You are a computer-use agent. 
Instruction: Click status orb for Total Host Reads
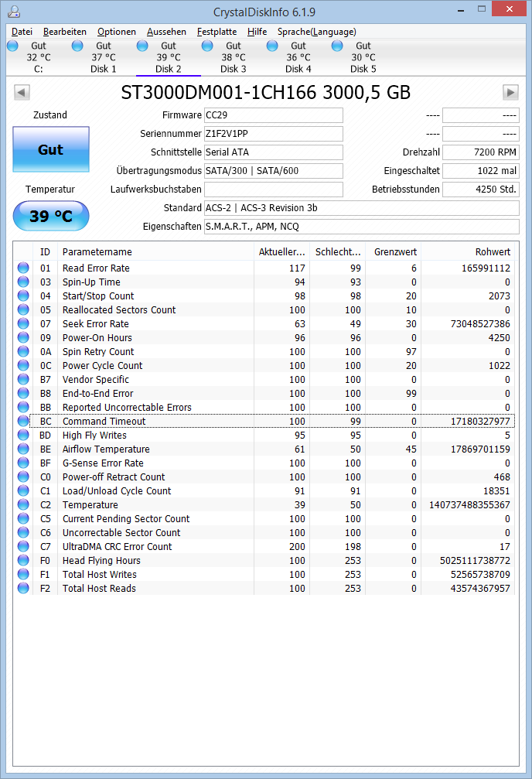point(23,588)
